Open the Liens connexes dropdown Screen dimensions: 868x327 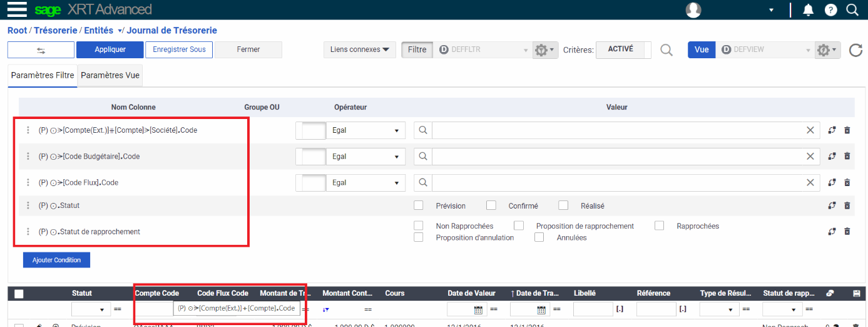[359, 49]
